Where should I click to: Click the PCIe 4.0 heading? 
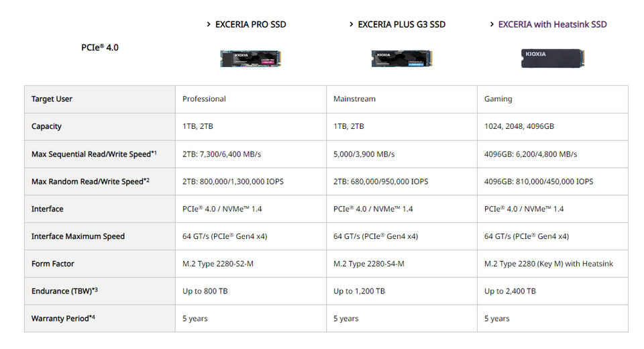pyautogui.click(x=100, y=48)
